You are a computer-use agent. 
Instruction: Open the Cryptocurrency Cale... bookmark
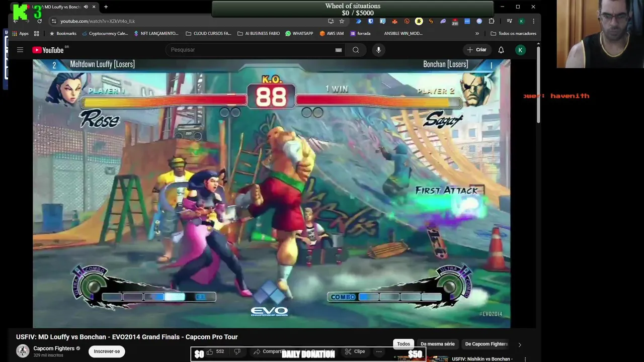click(105, 34)
